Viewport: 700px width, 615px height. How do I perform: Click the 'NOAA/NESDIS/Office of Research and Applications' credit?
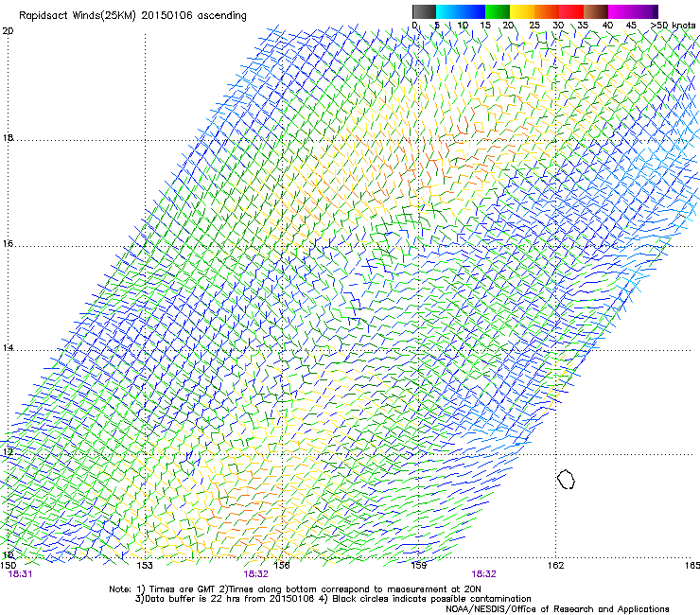[x=557, y=609]
